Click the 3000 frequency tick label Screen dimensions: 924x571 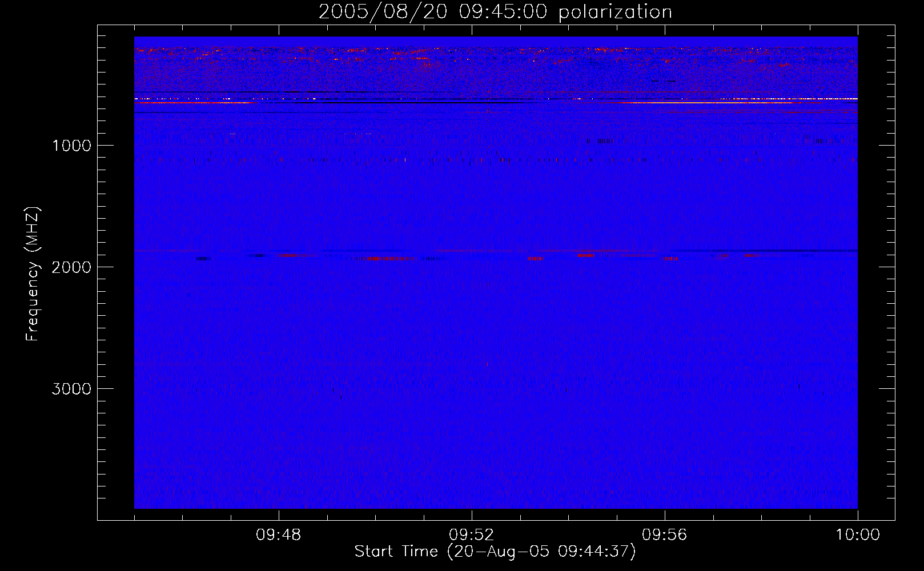(x=71, y=389)
